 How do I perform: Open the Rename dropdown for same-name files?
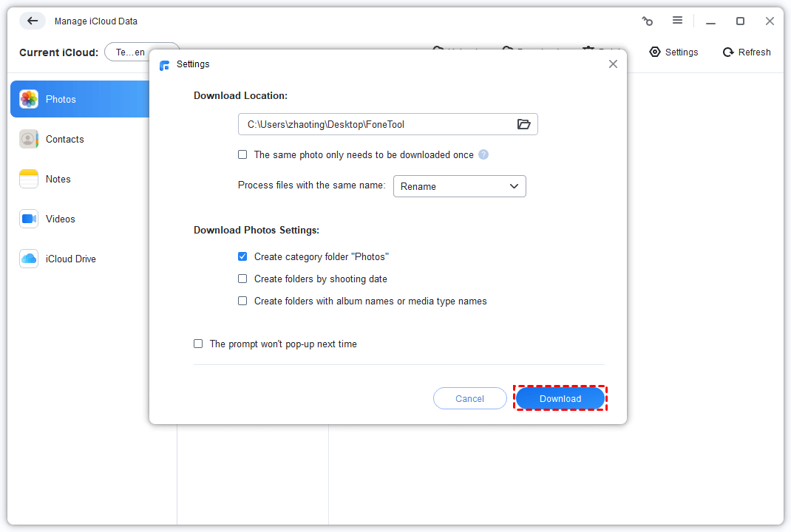459,186
